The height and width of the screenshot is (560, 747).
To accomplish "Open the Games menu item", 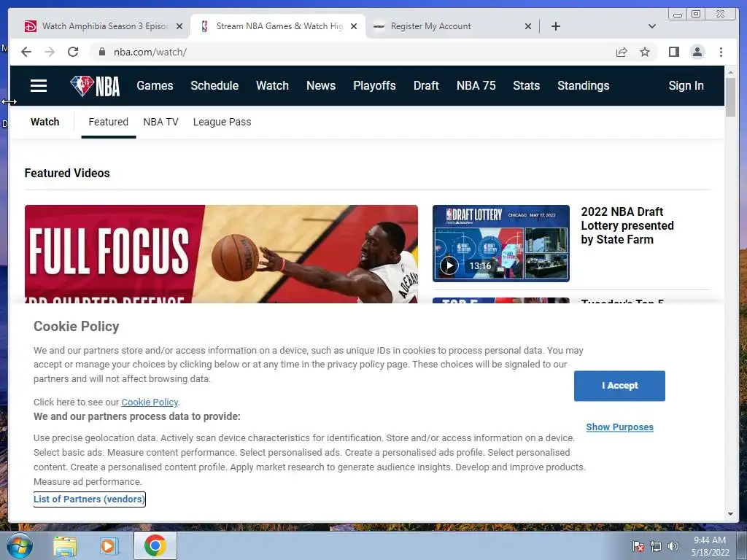I will point(155,86).
